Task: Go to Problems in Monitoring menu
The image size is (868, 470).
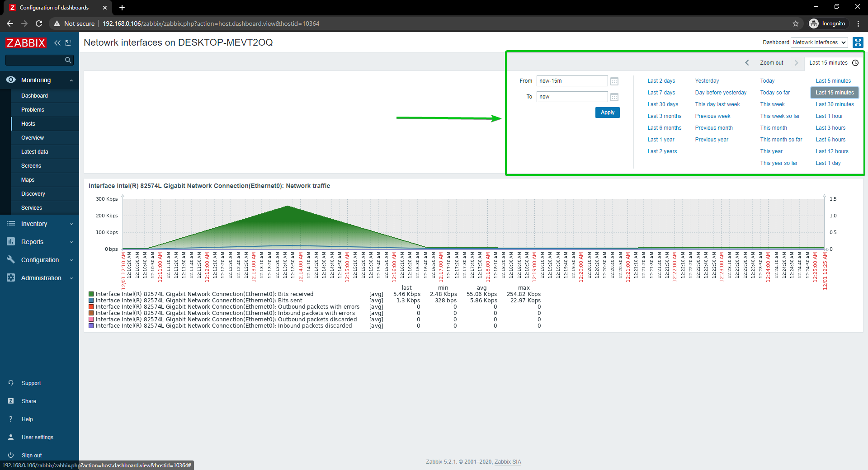Action: coord(33,110)
